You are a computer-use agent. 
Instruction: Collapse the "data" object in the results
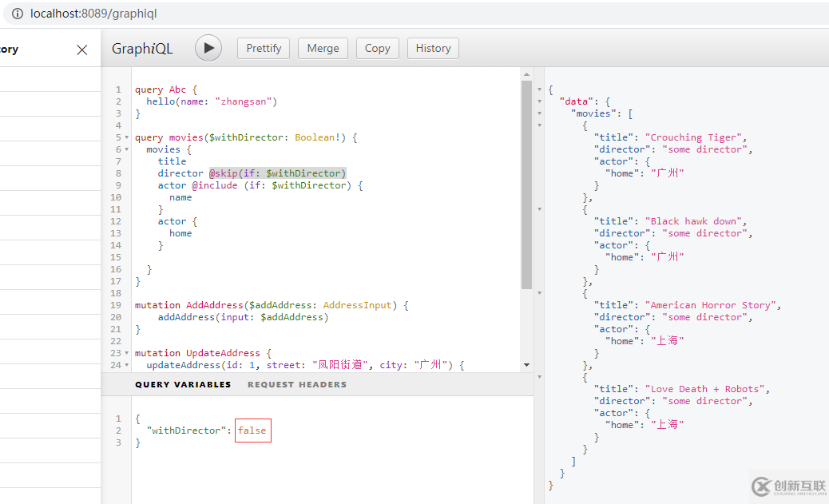pyautogui.click(x=540, y=101)
